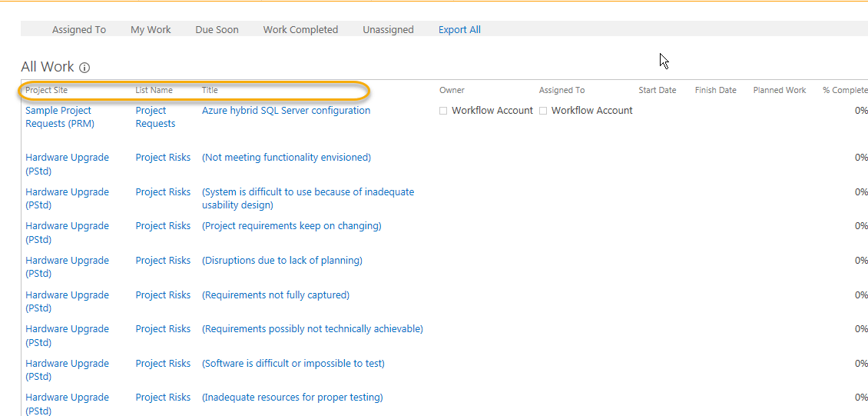Sort by Project Site column header
Viewport: 868px width, 416px height.
[x=47, y=90]
